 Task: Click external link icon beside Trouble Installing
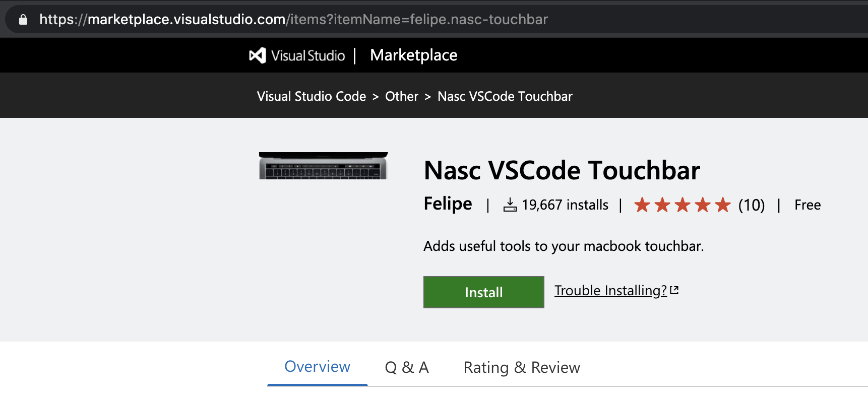674,291
